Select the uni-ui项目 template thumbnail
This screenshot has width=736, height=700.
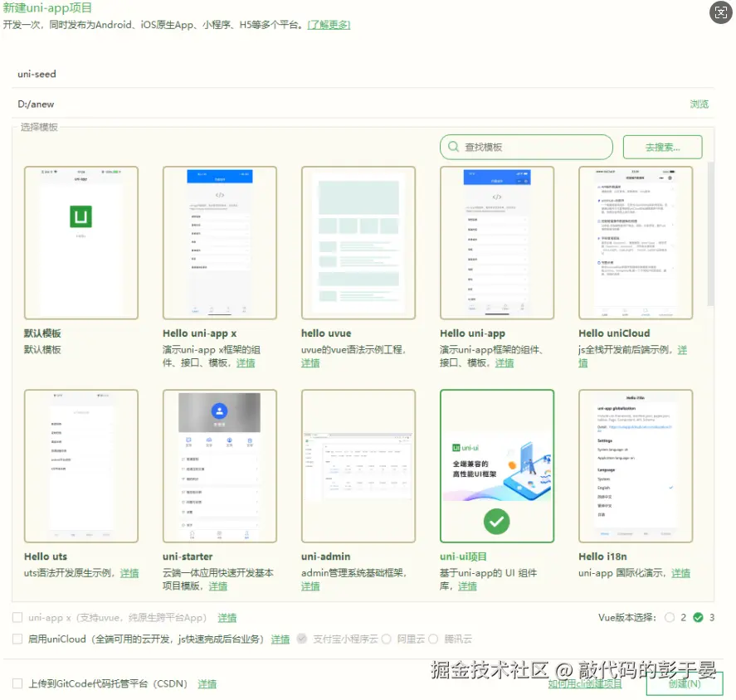(x=497, y=466)
